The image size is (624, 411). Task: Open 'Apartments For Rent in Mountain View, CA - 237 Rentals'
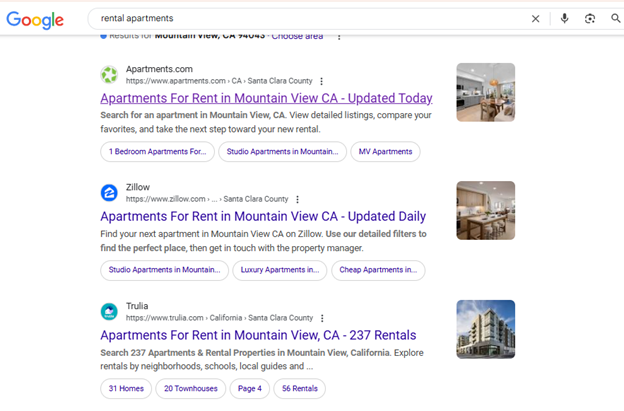click(258, 335)
